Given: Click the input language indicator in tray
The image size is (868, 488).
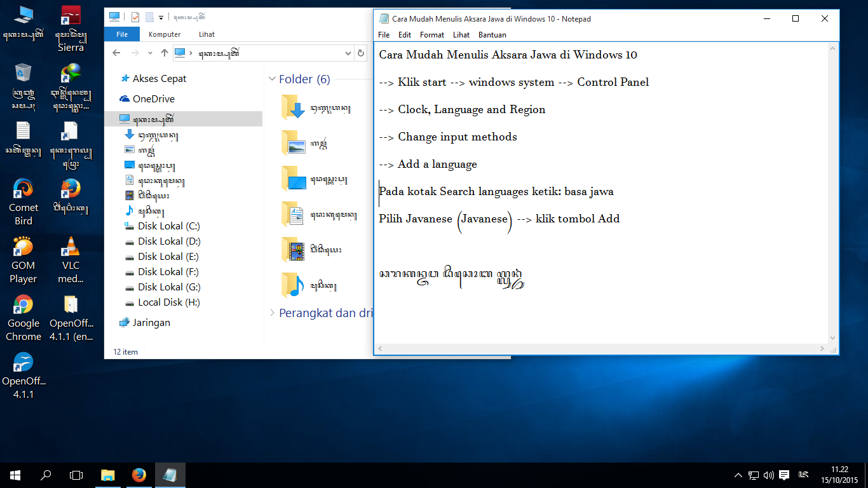Looking at the screenshot, I should point(804,475).
